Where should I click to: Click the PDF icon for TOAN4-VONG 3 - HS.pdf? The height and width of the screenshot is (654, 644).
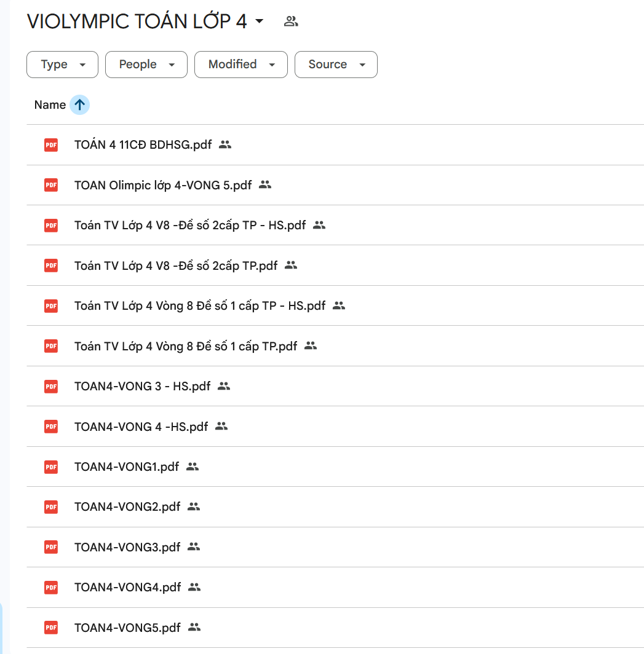click(x=50, y=387)
